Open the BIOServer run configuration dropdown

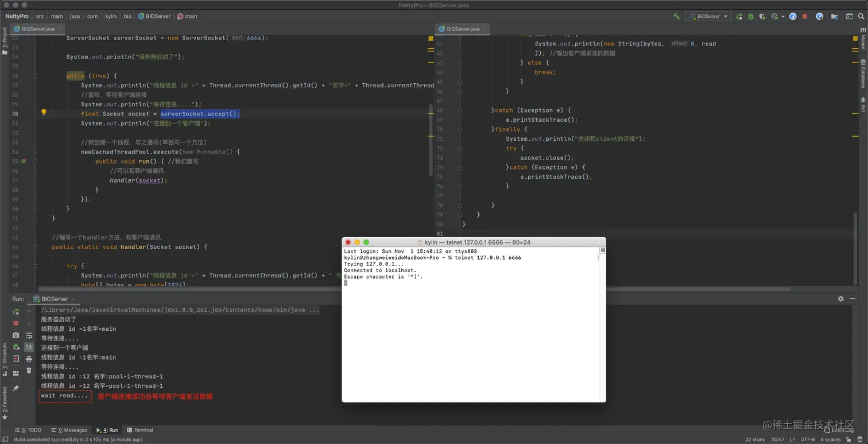708,16
